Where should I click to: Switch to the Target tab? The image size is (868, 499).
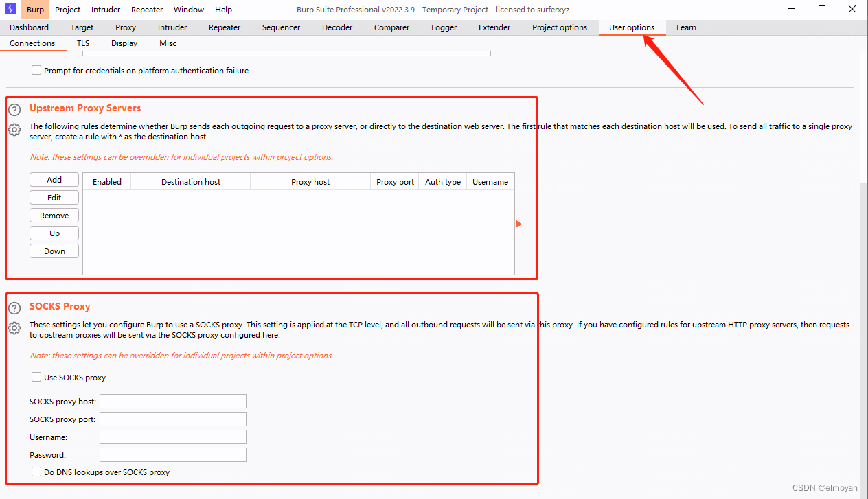click(x=82, y=27)
